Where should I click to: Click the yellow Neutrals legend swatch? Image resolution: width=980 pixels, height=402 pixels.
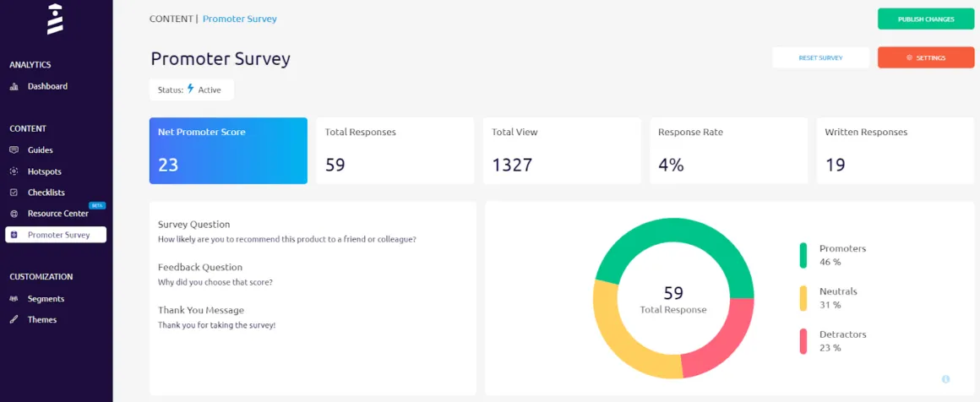coord(803,298)
